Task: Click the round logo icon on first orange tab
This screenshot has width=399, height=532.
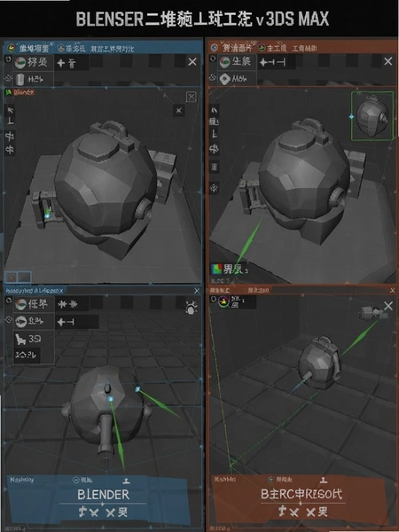Action: 214,47
